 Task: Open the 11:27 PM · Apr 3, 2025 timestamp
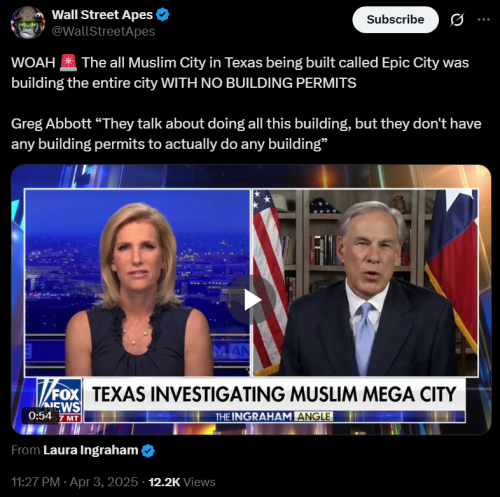tap(74, 482)
